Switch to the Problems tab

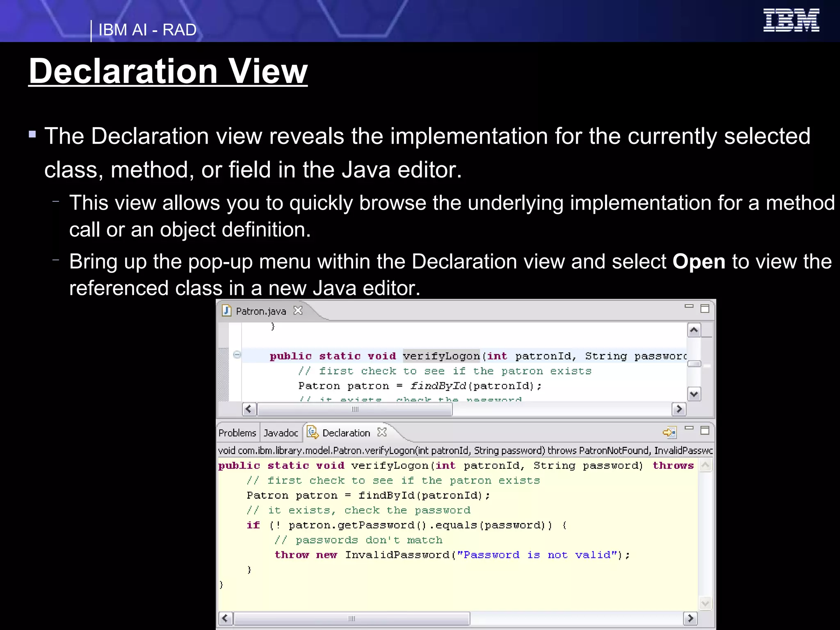click(237, 433)
